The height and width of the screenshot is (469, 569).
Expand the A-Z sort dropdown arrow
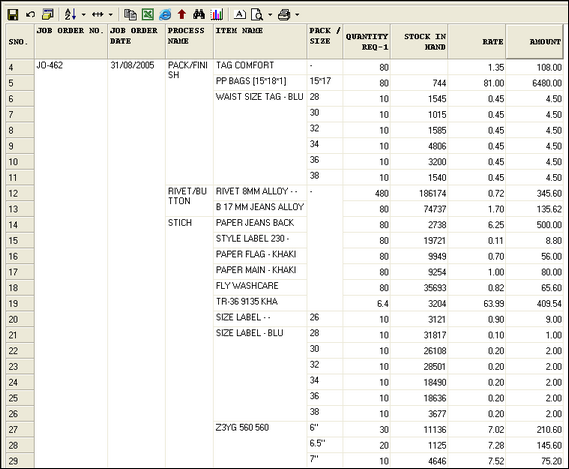tap(84, 15)
